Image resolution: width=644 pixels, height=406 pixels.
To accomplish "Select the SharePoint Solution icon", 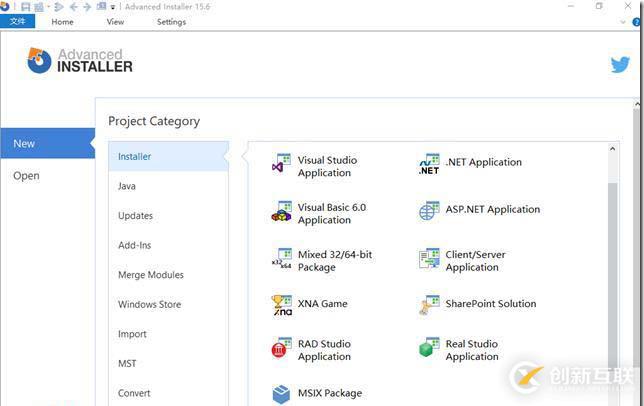I will tap(429, 305).
